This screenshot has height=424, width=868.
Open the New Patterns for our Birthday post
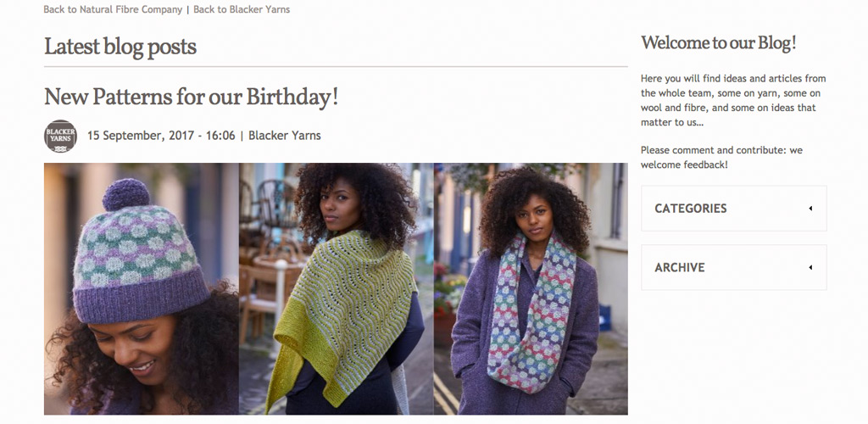pos(191,97)
